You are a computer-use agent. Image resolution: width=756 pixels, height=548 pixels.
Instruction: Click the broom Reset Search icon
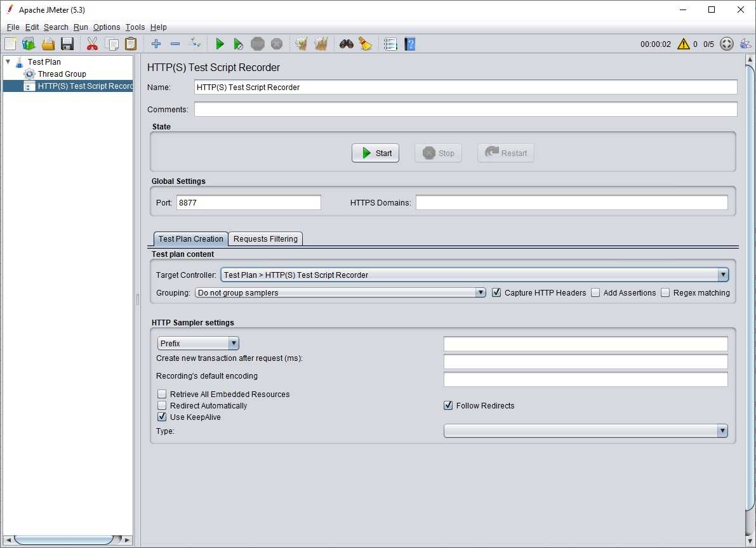pos(365,44)
